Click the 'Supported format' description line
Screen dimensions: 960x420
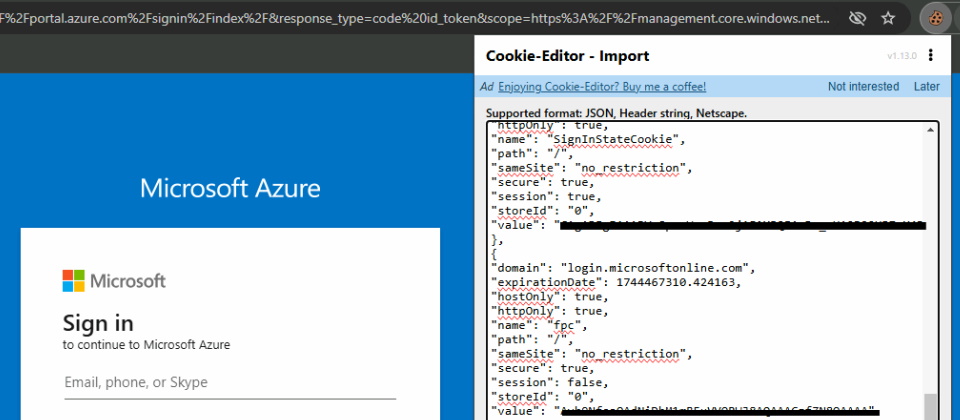coord(615,113)
